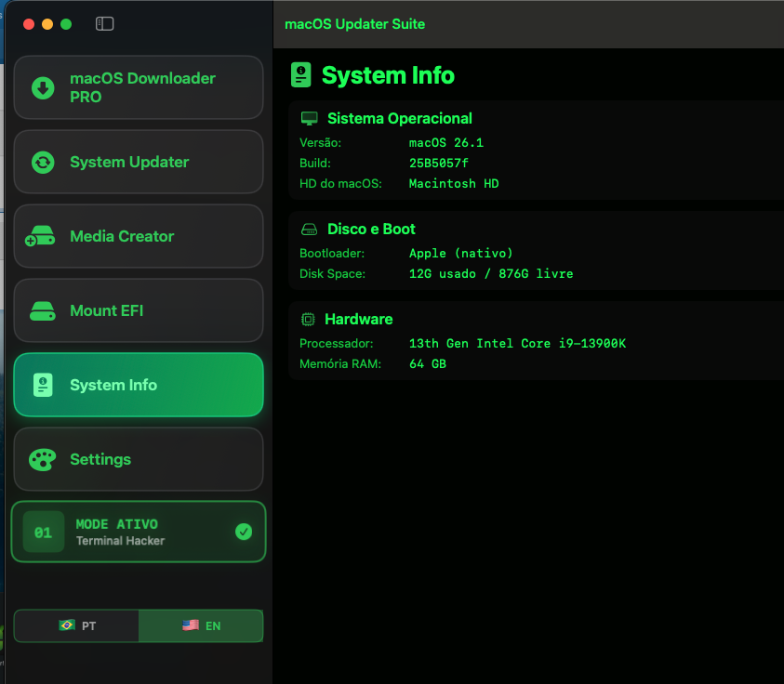Switch language to EN
This screenshot has width=784, height=684.
pyautogui.click(x=201, y=625)
